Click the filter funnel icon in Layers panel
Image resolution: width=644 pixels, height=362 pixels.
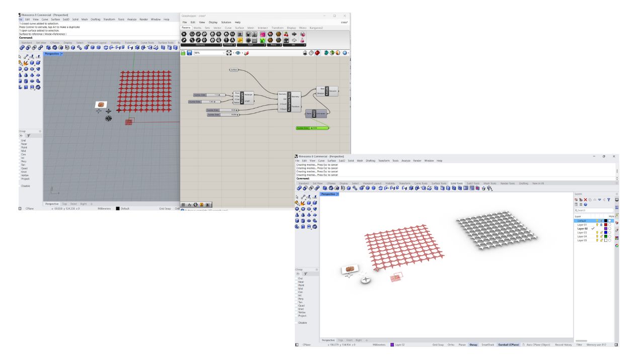point(608,200)
